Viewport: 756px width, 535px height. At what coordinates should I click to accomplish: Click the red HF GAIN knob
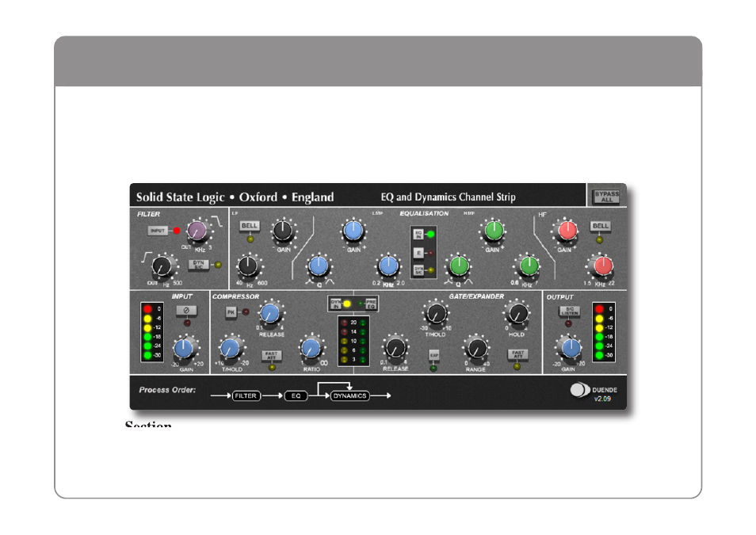pyautogui.click(x=567, y=231)
